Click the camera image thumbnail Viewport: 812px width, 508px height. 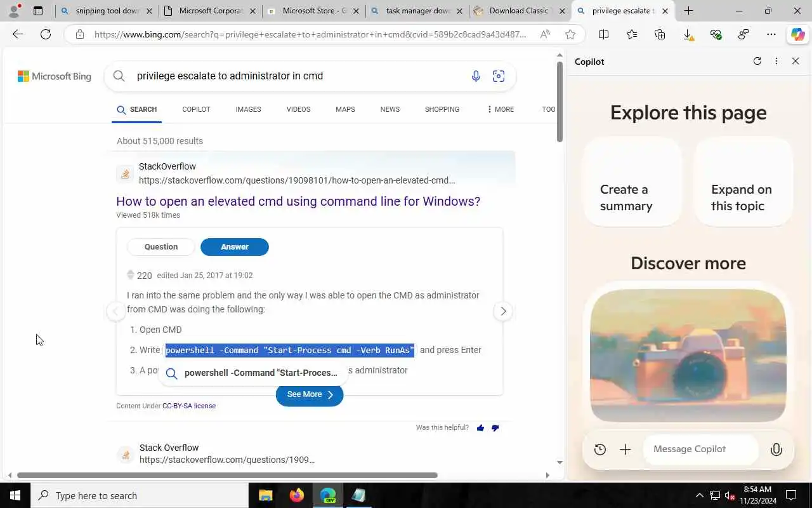click(688, 356)
